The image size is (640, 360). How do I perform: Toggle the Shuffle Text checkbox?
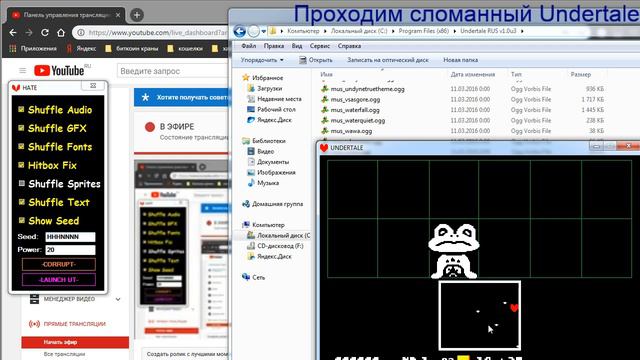coord(21,202)
